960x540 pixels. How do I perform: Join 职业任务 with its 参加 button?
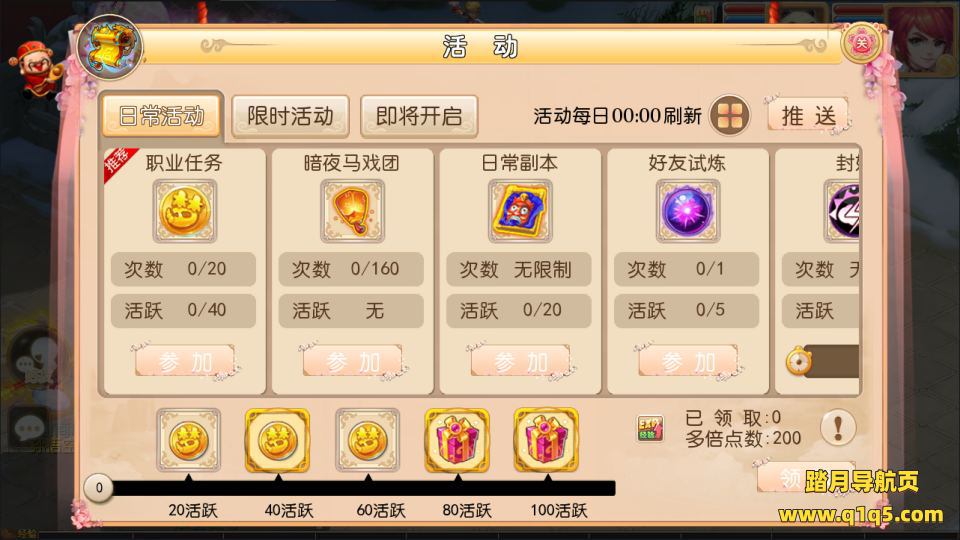185,361
